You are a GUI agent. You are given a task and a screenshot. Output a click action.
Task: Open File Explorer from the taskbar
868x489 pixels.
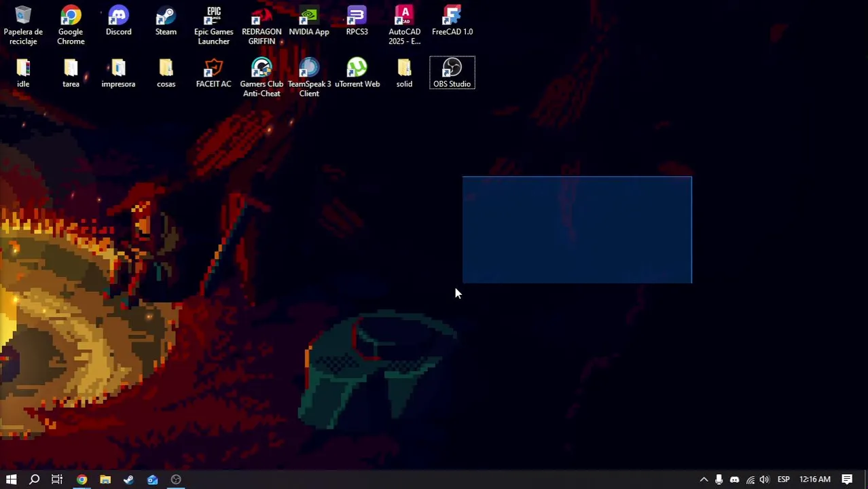(x=105, y=479)
